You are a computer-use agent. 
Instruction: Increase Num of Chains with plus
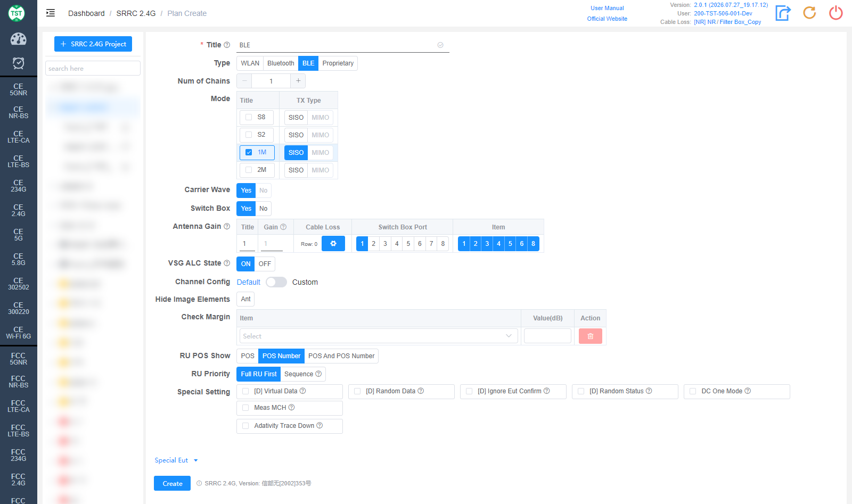pos(298,81)
